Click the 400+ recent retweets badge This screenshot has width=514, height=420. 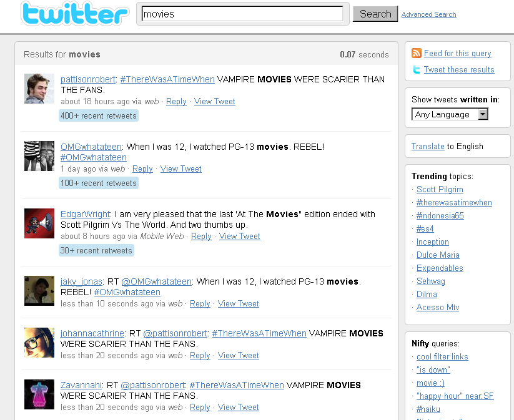(99, 116)
